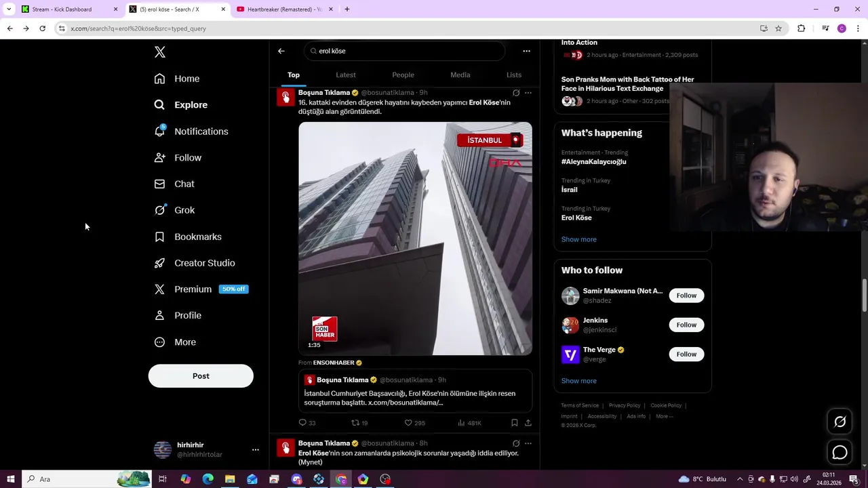View analytics showing 481K views
The image size is (868, 488).
pos(469,423)
